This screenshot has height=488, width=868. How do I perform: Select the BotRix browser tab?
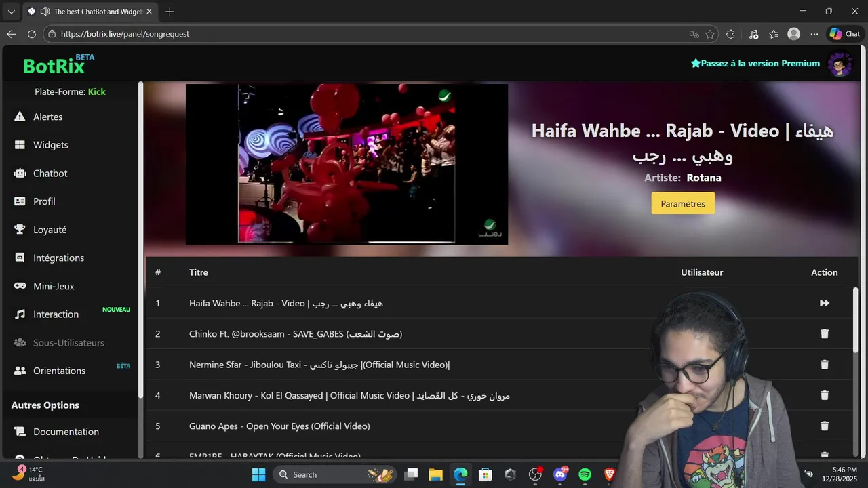tap(90, 12)
